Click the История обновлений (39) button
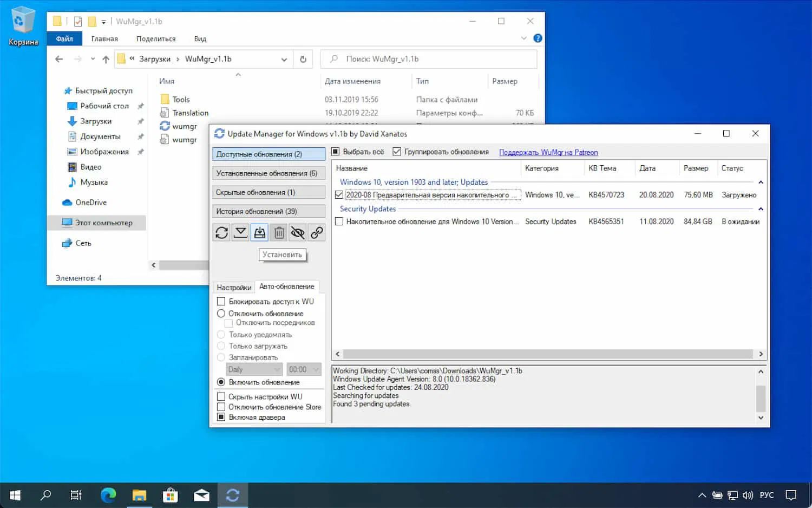Viewport: 812px width, 508px height. (269, 211)
